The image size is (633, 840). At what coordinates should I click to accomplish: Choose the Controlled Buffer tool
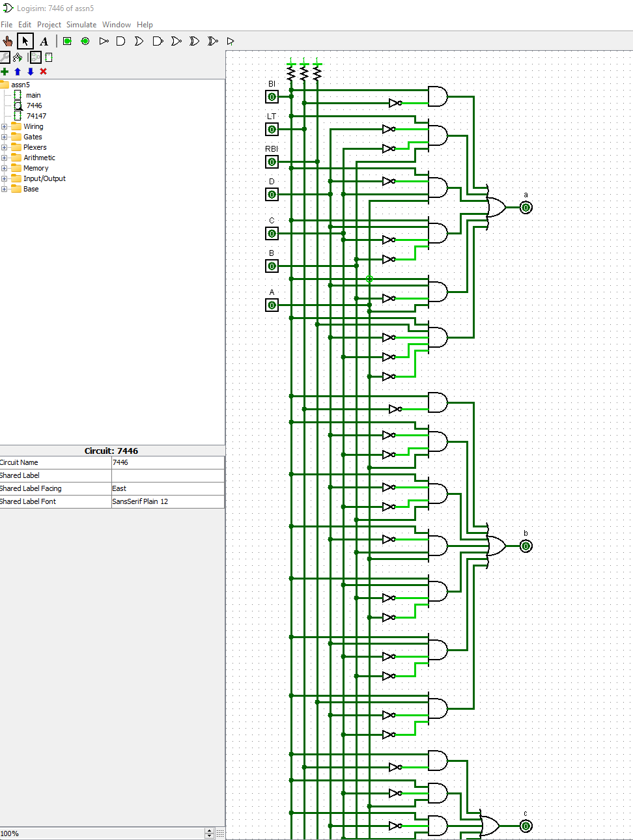[x=231, y=41]
